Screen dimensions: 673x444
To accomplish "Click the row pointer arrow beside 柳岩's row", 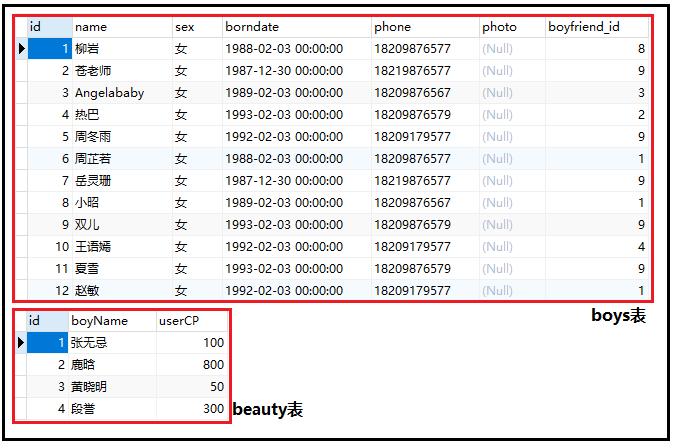I will (22, 49).
